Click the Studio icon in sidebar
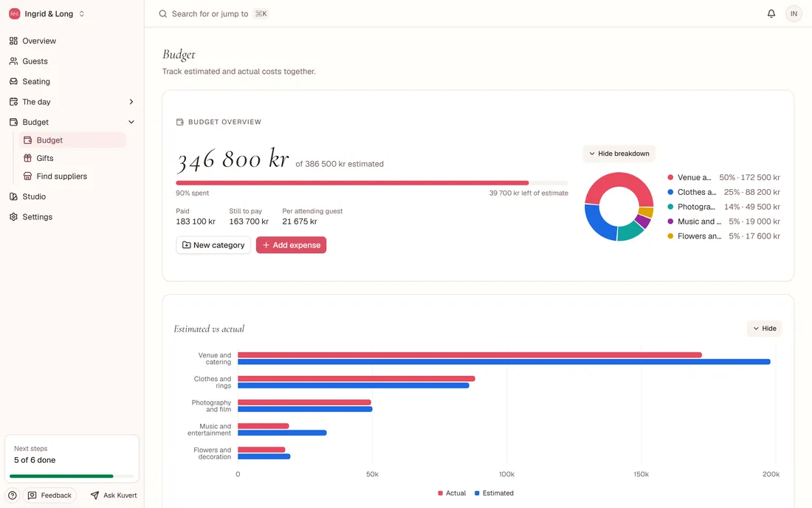Image resolution: width=812 pixels, height=508 pixels. click(x=13, y=197)
